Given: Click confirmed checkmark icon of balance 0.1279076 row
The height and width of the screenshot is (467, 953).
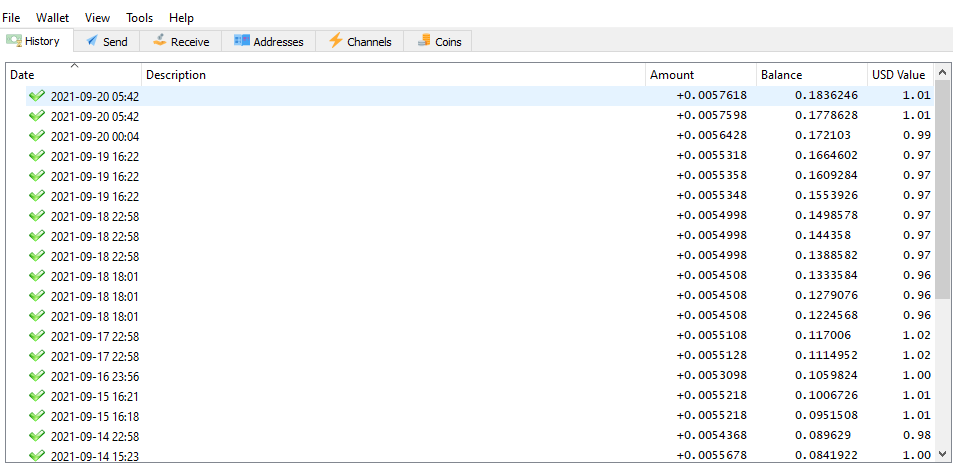Looking at the screenshot, I should (37, 296).
